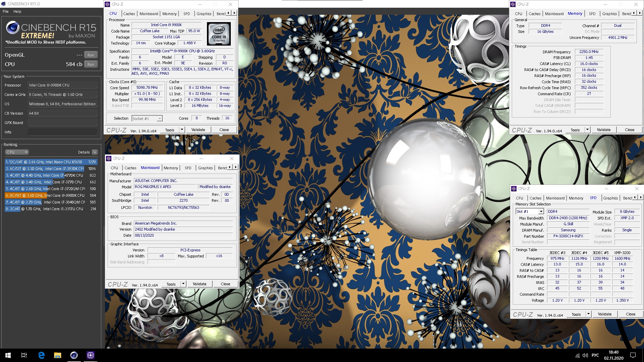Open Task View on the taskbar
644x362 pixels.
coord(24,355)
